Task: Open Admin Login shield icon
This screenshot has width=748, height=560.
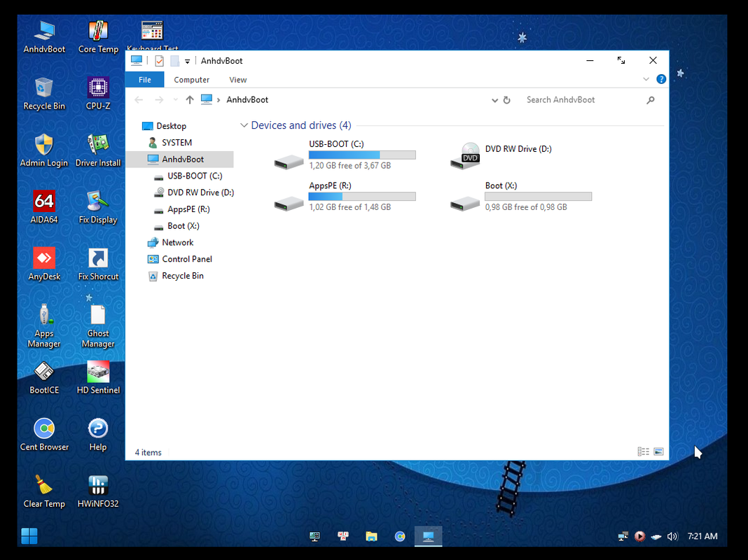Action: point(44,150)
